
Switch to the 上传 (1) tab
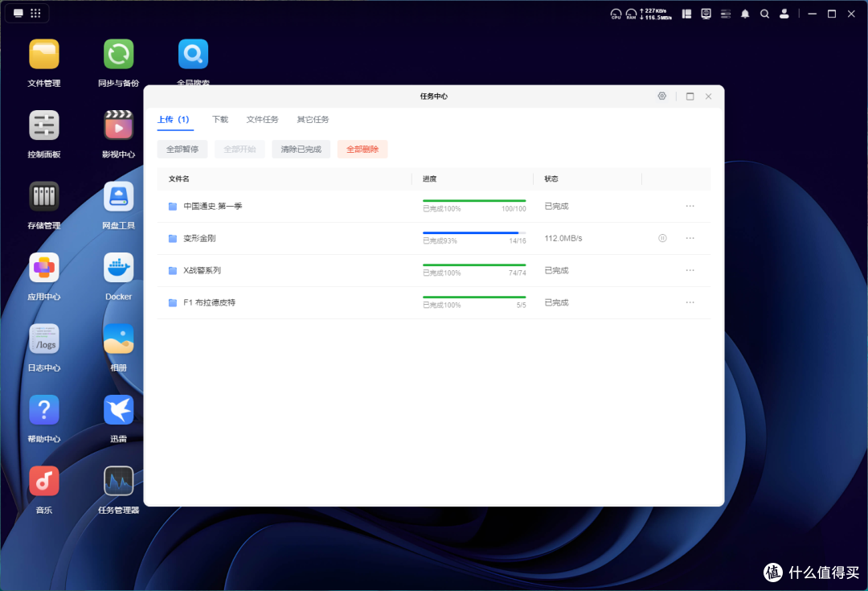(174, 120)
